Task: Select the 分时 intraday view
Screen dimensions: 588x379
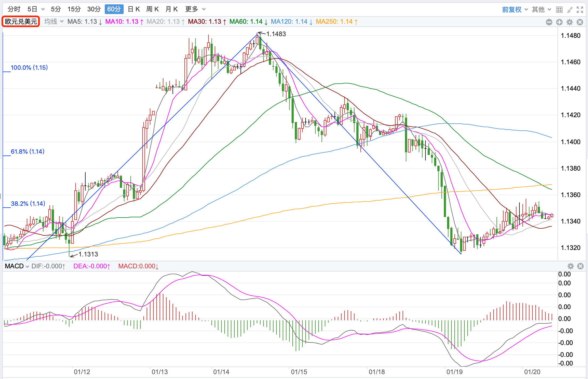Action: (14, 9)
